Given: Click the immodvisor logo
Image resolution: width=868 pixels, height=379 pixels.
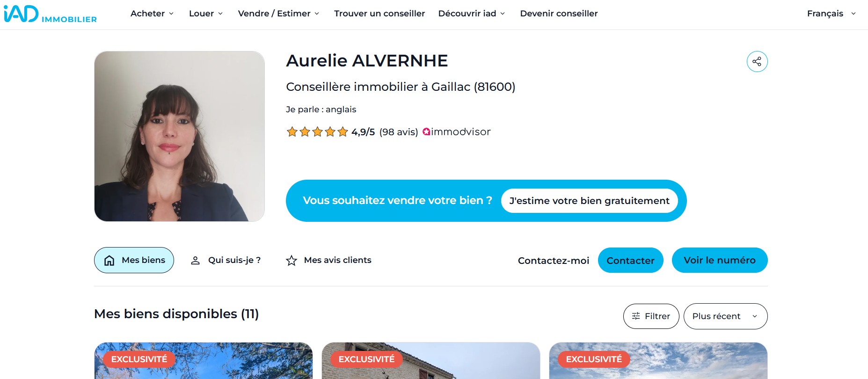Looking at the screenshot, I should [456, 131].
